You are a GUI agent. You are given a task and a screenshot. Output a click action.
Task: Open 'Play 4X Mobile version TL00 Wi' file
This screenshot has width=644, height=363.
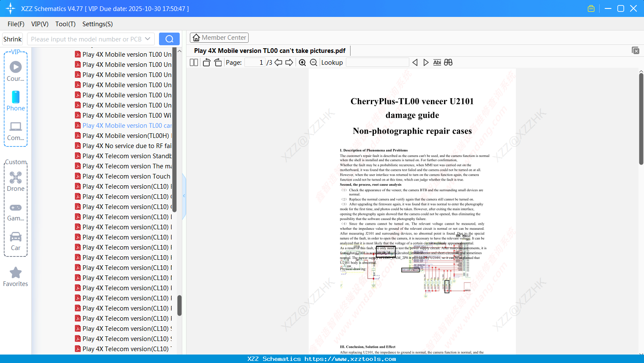[123, 115]
